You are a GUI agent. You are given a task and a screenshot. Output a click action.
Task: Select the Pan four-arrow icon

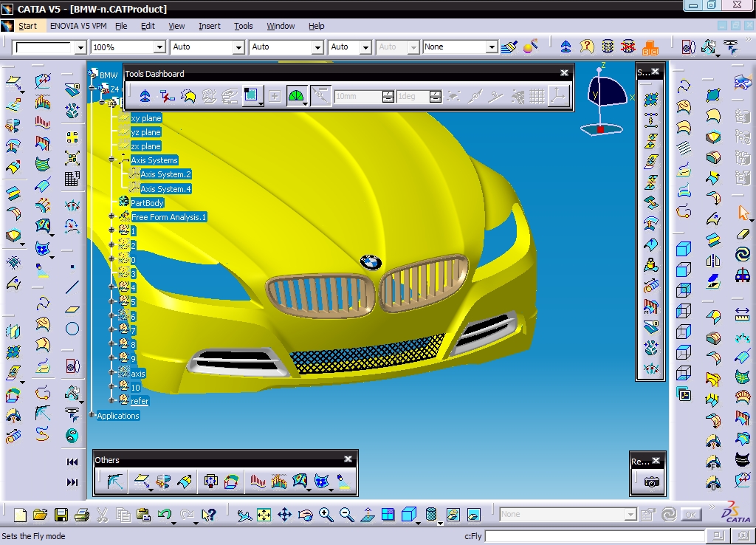tap(284, 515)
